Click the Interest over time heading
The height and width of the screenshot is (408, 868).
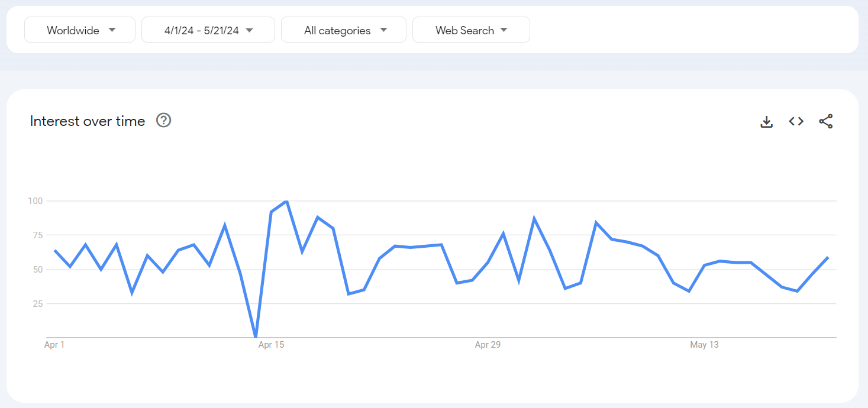(88, 121)
